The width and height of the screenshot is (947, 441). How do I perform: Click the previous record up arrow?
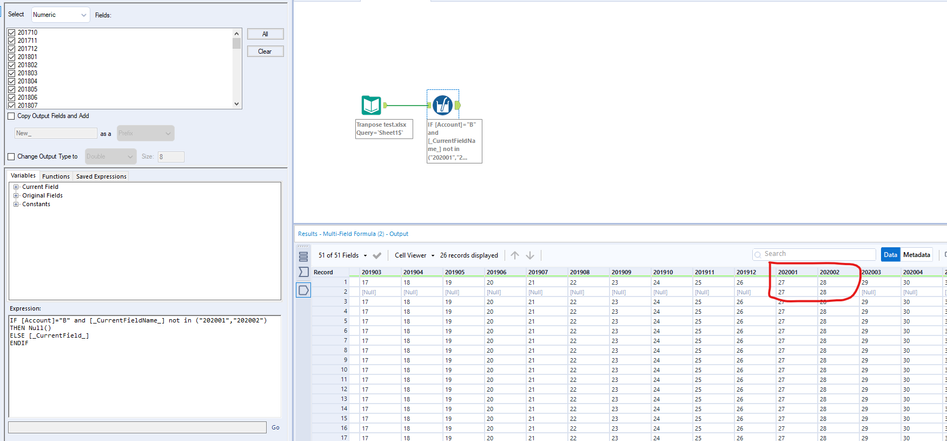coord(515,255)
